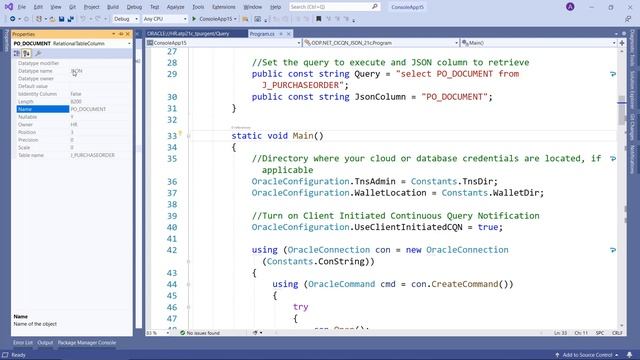Open the Output tab
640x360 pixels.
coord(45,343)
